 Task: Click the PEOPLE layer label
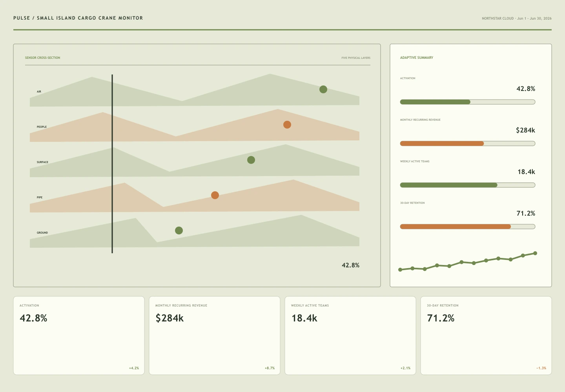[x=42, y=127]
